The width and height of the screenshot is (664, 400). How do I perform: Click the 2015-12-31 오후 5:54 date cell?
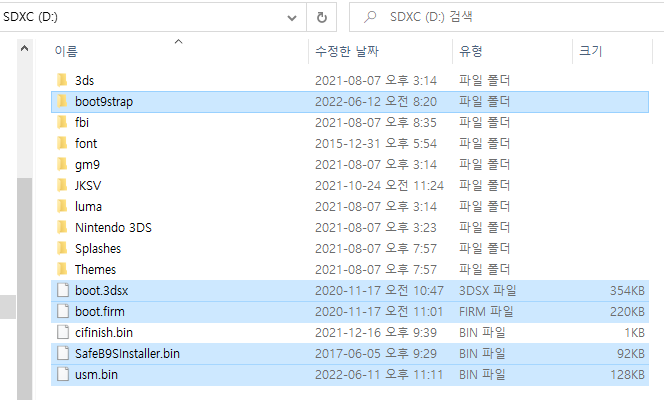coord(376,143)
